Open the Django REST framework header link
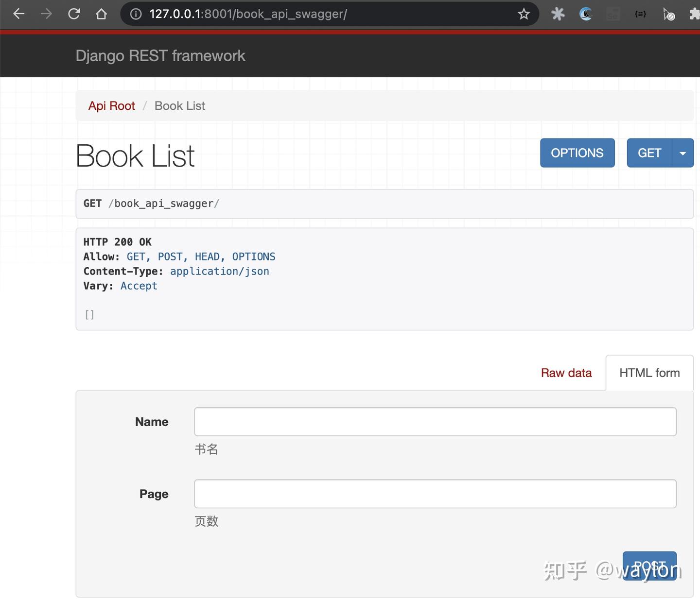This screenshot has width=700, height=602. 160,56
